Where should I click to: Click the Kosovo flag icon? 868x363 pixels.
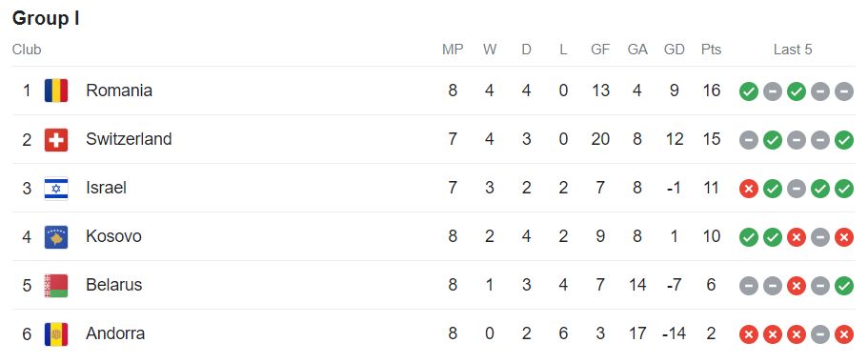pos(56,237)
